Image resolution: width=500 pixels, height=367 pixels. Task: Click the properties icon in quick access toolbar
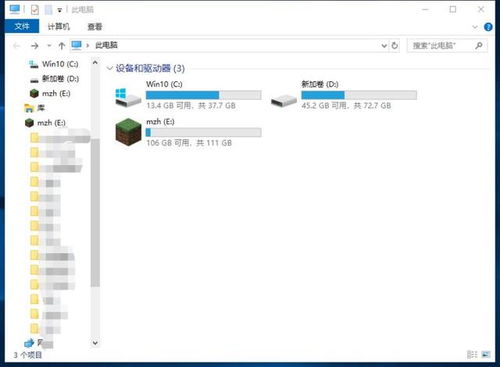coord(35,10)
